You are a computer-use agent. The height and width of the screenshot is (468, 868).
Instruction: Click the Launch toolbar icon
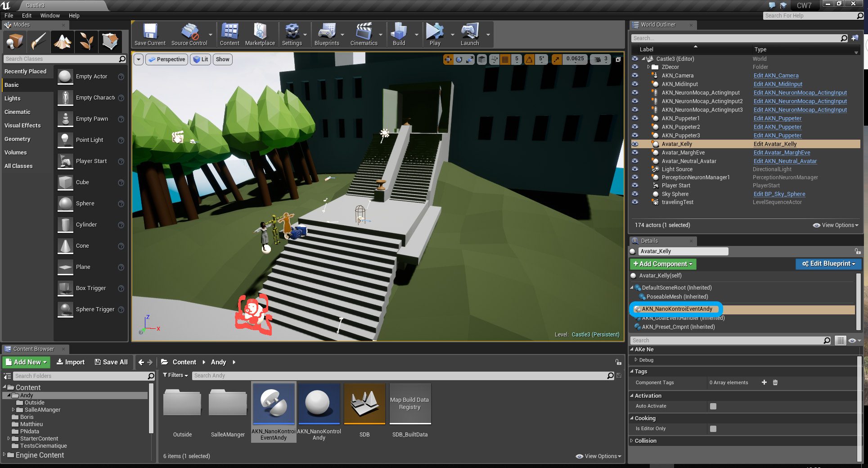pos(469,35)
